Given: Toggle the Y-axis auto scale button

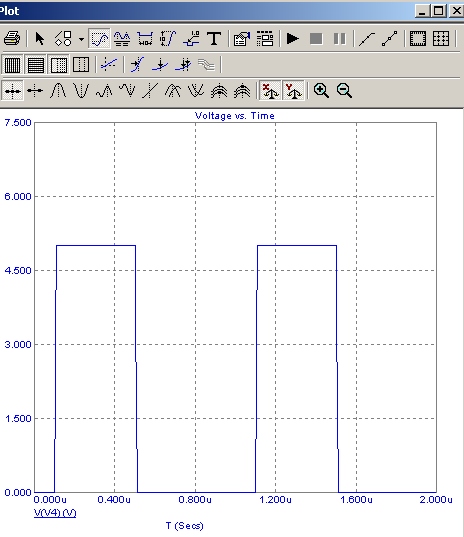Looking at the screenshot, I should coord(293,91).
